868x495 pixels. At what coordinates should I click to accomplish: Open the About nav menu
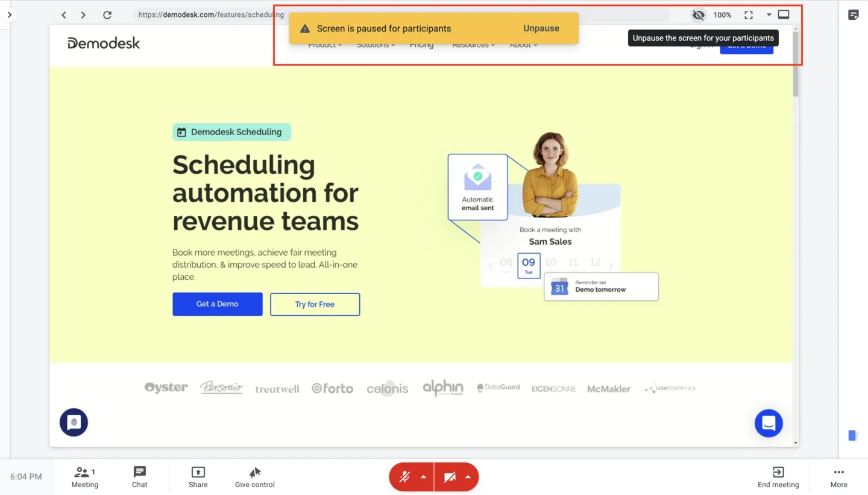tap(523, 45)
